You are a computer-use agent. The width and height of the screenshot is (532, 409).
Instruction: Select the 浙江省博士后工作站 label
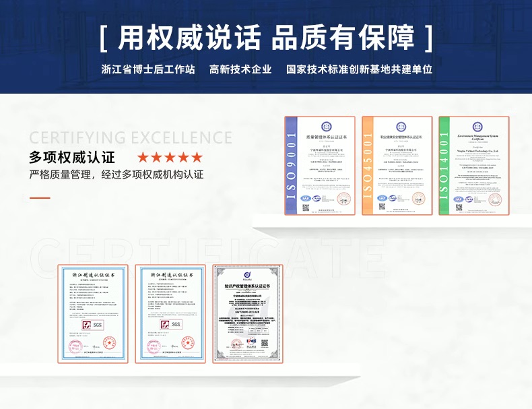click(148, 69)
